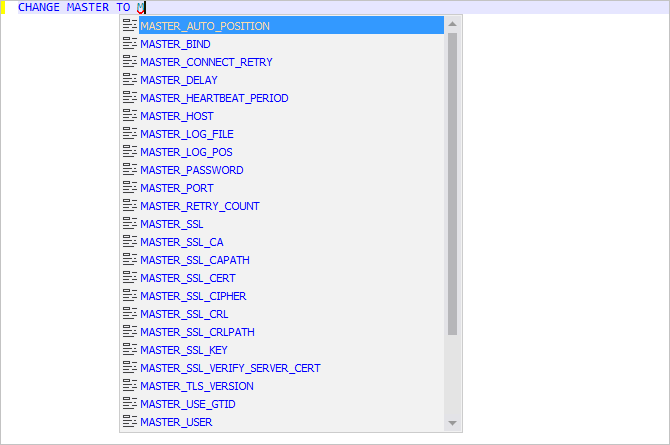Select MASTER_TLS_VERSION entry
Image resolution: width=670 pixels, height=445 pixels.
click(282, 386)
